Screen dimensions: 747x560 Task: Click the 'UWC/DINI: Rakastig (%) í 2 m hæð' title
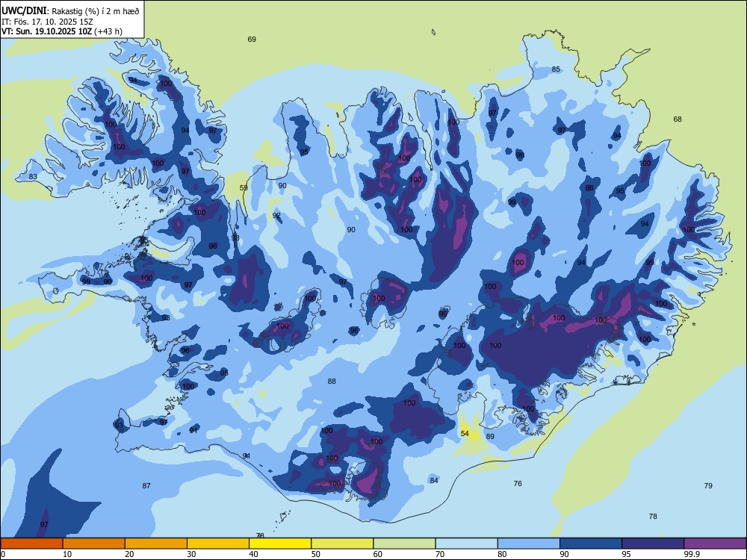click(x=70, y=11)
